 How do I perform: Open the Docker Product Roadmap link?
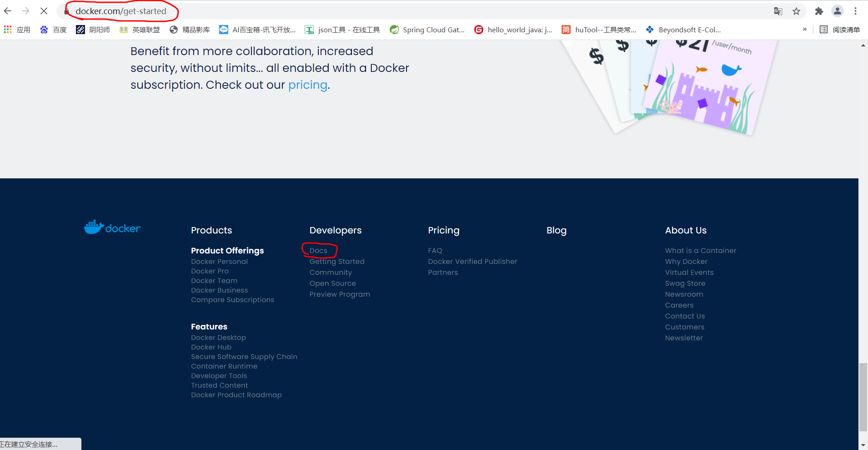(236, 395)
